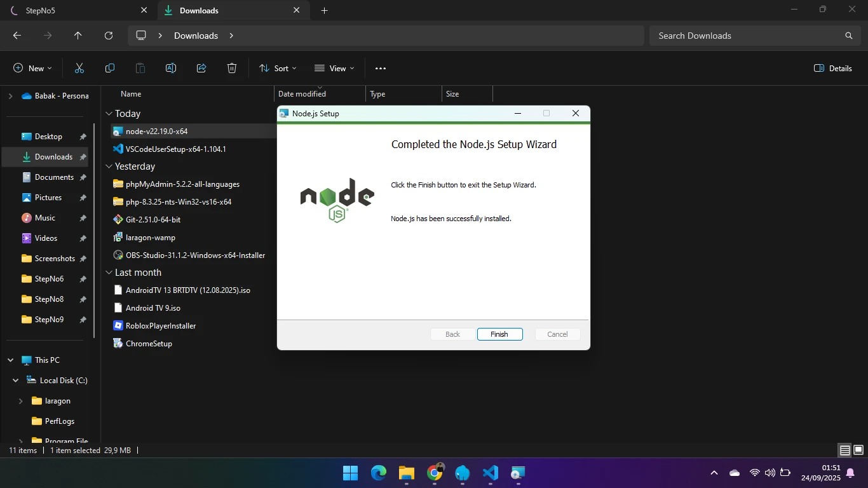Collapse the Today group

click(109, 114)
